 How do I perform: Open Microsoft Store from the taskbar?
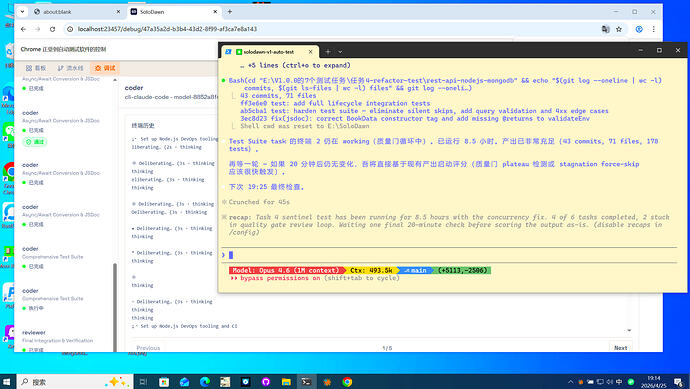[164, 382]
